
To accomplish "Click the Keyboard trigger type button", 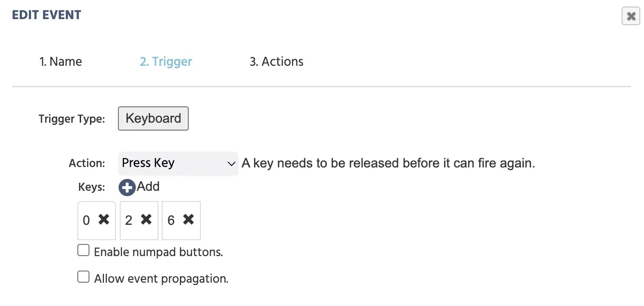I will coord(153,118).
